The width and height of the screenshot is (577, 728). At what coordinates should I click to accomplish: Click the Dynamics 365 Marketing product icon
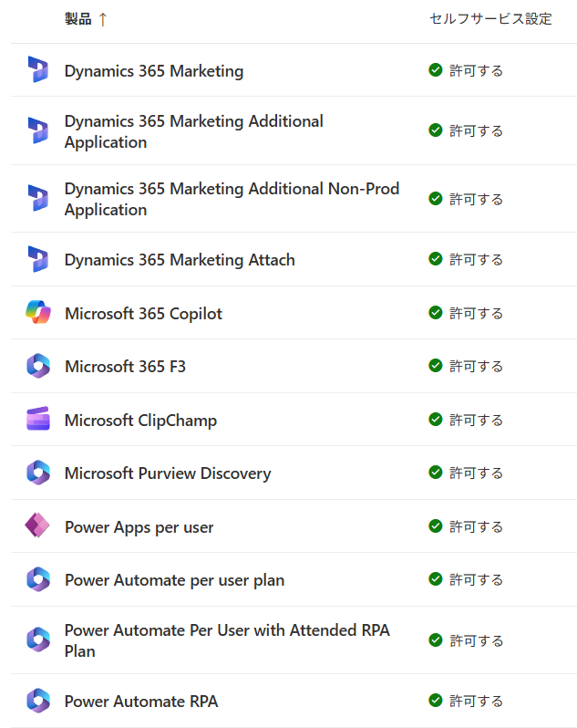tap(38, 69)
